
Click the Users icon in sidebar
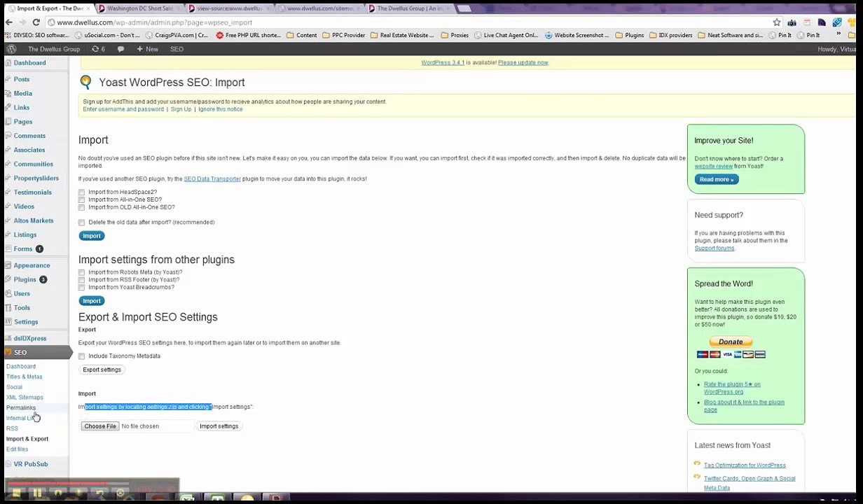[x=8, y=293]
